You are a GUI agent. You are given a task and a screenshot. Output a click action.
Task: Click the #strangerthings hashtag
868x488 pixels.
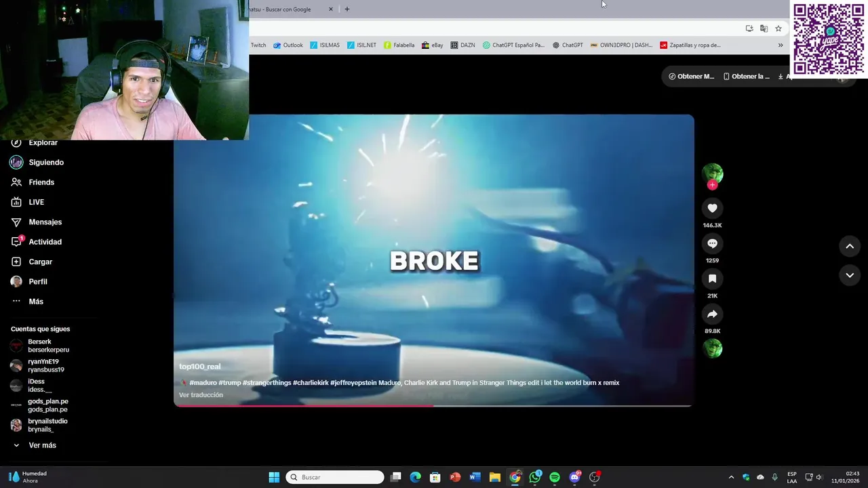tap(267, 383)
